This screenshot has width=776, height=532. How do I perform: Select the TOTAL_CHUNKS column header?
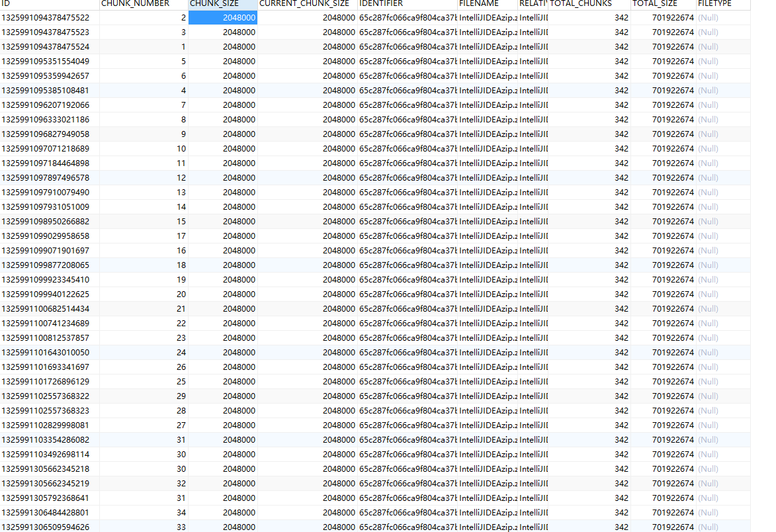point(589,4)
